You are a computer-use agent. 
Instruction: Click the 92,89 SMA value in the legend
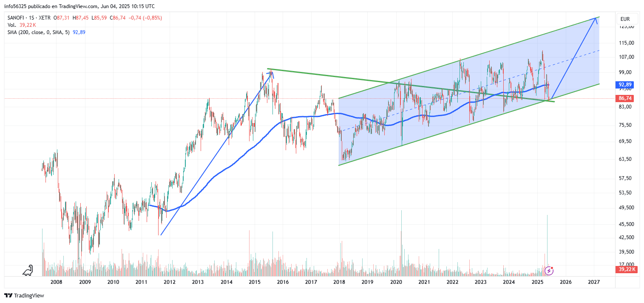point(79,32)
